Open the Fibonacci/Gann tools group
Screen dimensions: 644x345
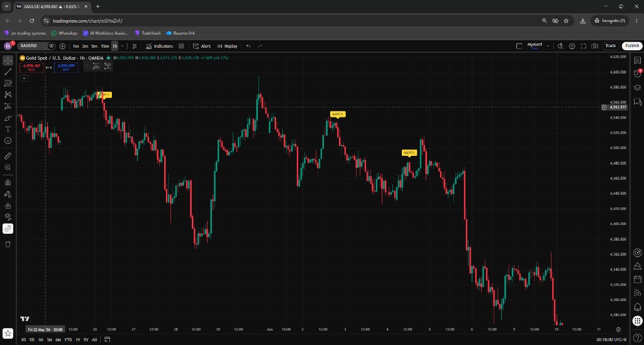8,84
